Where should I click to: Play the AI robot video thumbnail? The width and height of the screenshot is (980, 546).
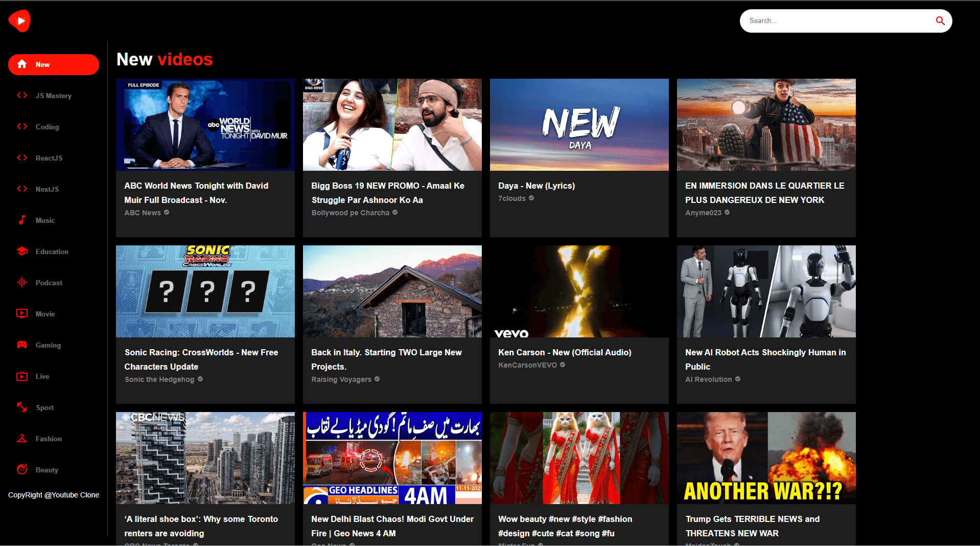tap(766, 291)
